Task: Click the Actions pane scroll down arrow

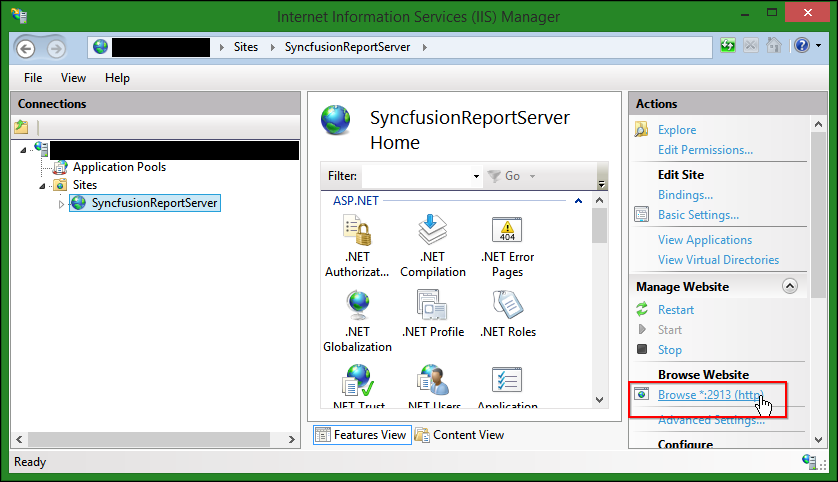Action: (818, 440)
